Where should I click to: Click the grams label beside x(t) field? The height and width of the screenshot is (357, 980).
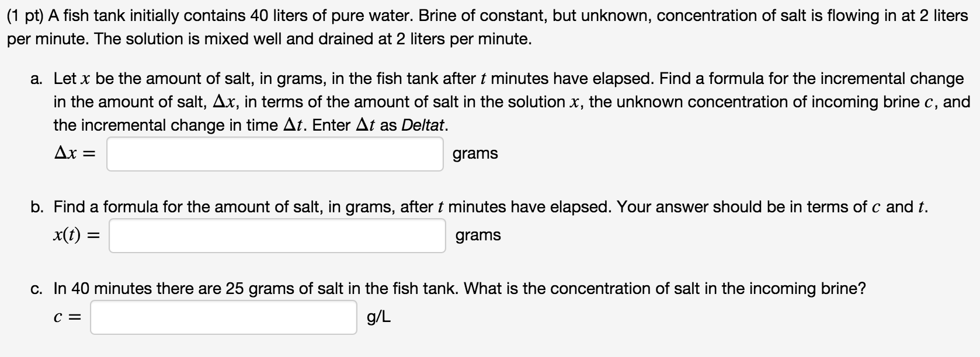click(x=478, y=236)
